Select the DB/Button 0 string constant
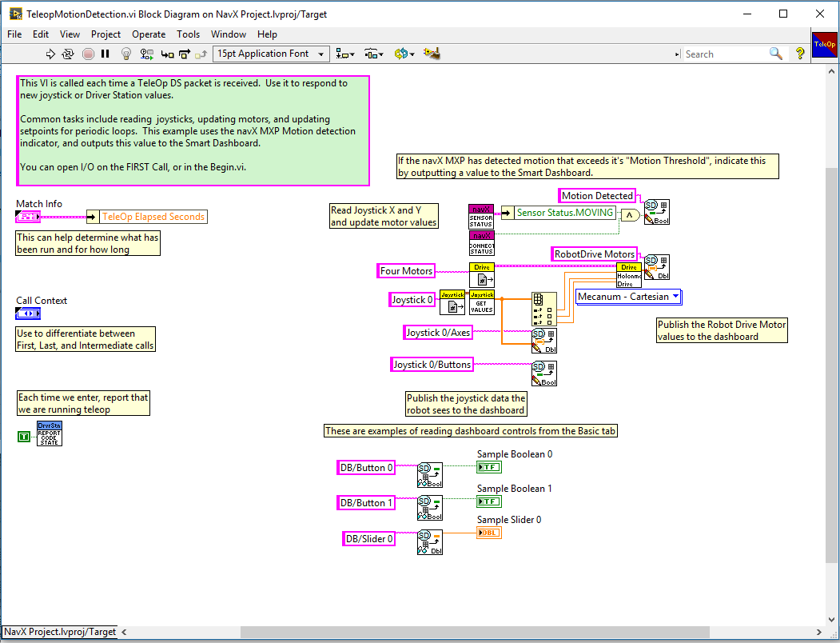This screenshot has width=840, height=643. coord(366,468)
